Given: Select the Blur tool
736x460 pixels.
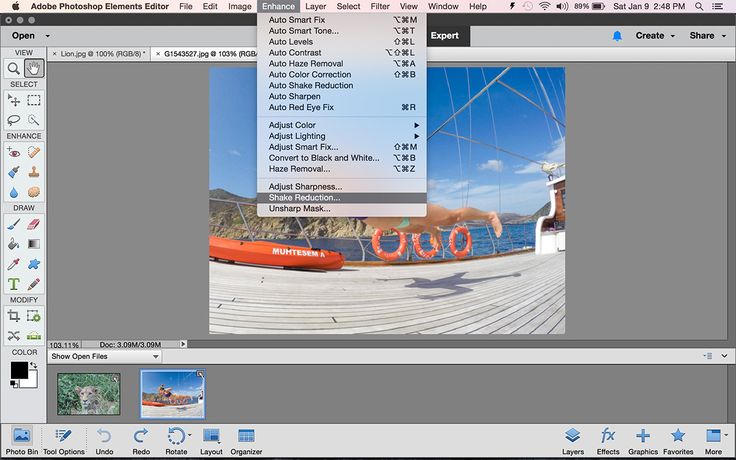Looking at the screenshot, I should (14, 192).
